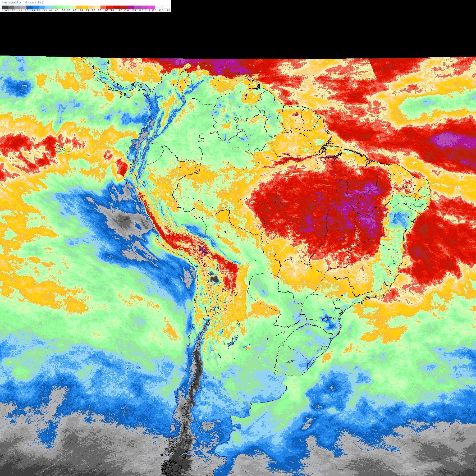Screen dimensions: 476x476
Task: Select the dark purple legend swatch
Action: pos(131,7)
